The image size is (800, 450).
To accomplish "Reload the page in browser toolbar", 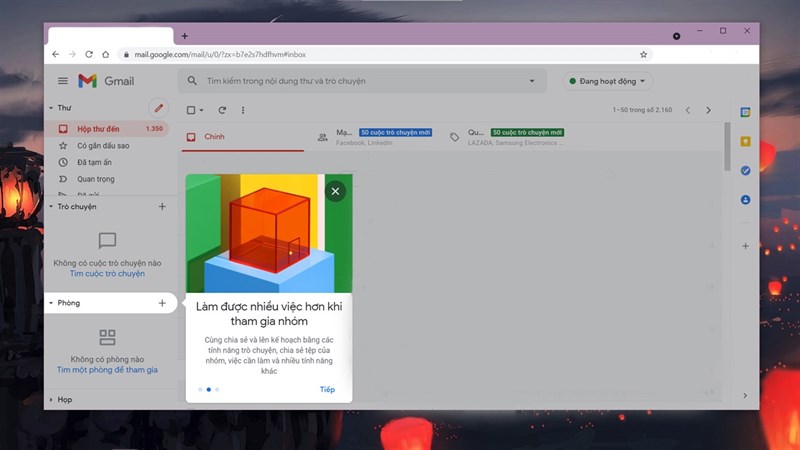I will click(x=89, y=54).
